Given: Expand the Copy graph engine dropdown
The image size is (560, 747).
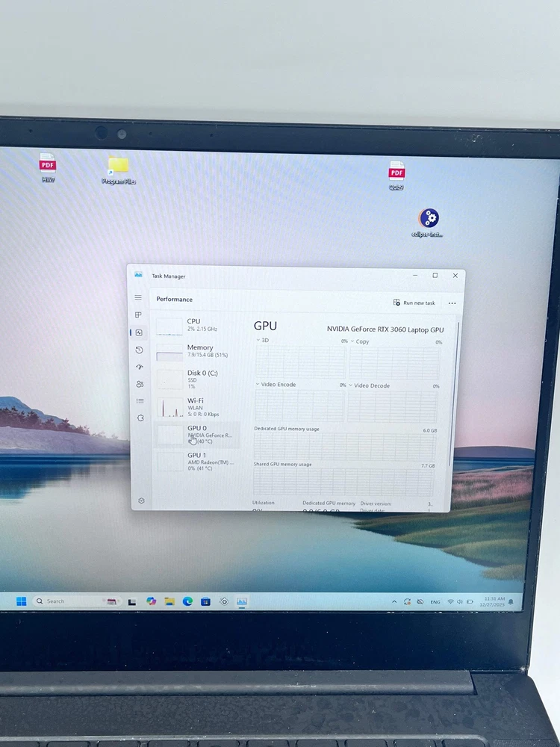Looking at the screenshot, I should click(x=352, y=341).
